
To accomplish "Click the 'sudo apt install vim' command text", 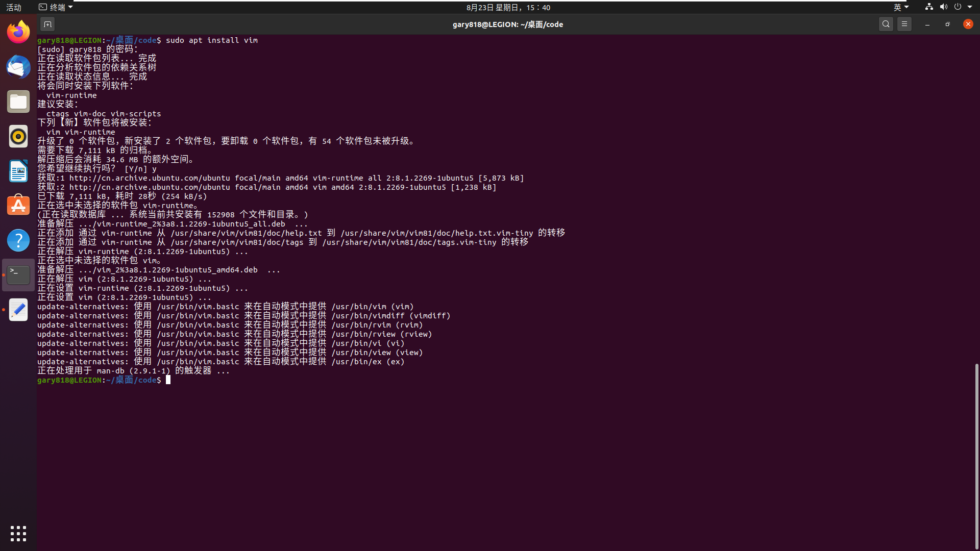I will click(x=212, y=40).
